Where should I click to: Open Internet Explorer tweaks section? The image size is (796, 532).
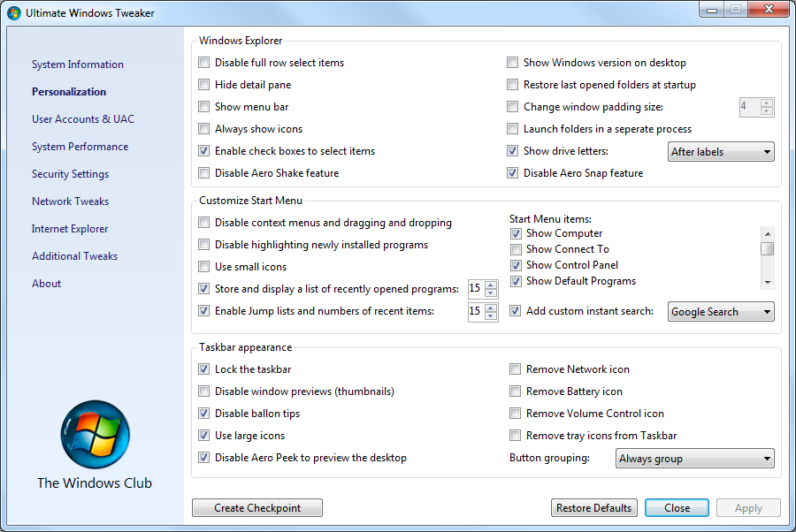tap(70, 229)
